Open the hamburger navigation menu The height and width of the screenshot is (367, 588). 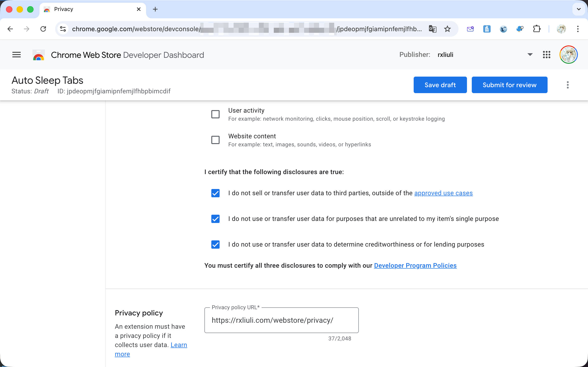click(17, 55)
